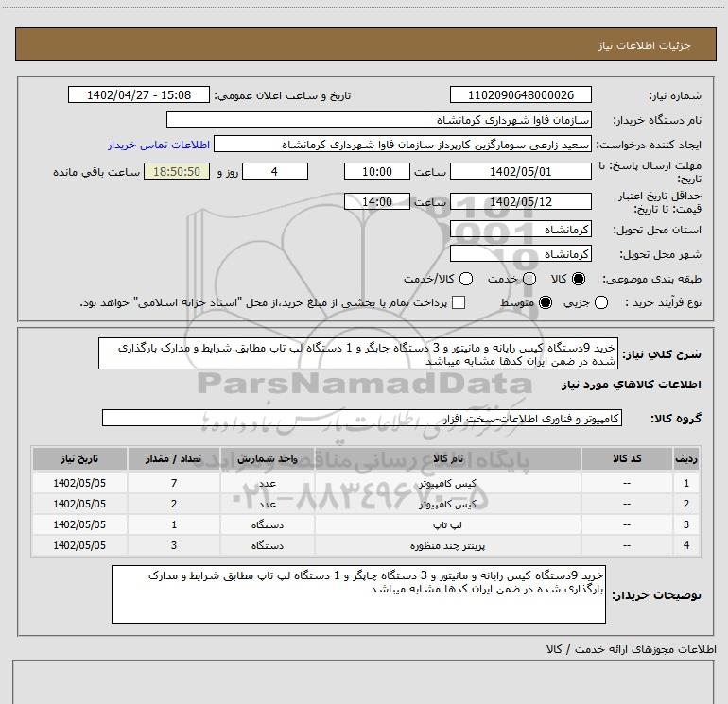Click the request creator name field
The image size is (728, 704).
(x=403, y=145)
